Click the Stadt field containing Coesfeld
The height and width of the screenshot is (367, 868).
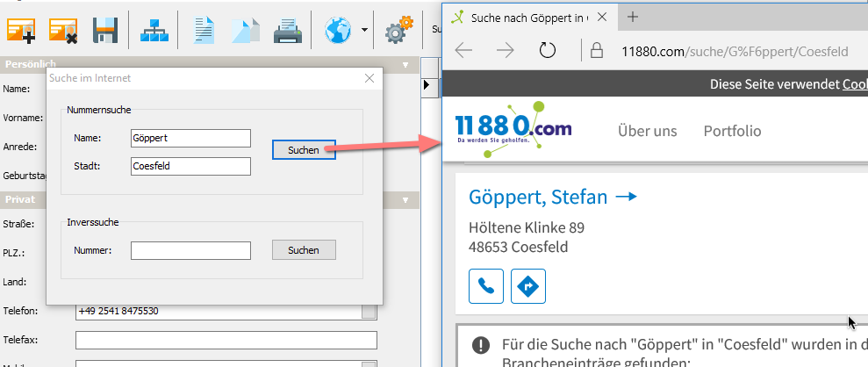click(191, 166)
